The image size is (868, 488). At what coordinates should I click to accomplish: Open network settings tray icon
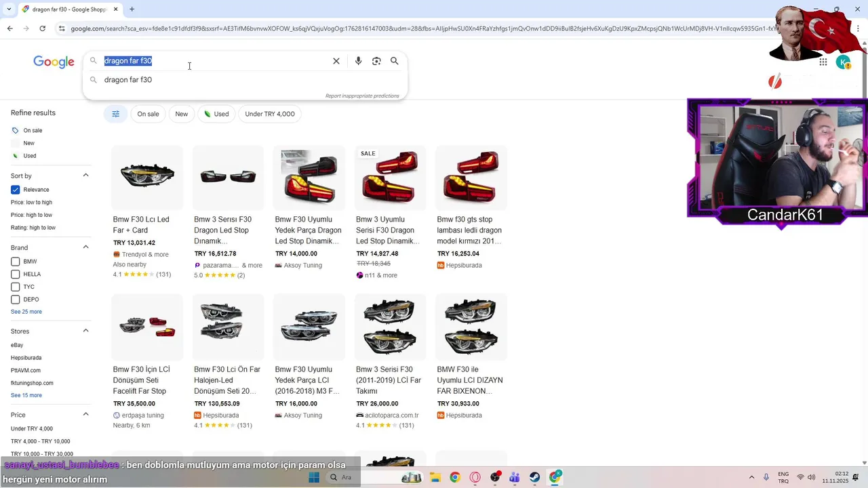point(800,477)
